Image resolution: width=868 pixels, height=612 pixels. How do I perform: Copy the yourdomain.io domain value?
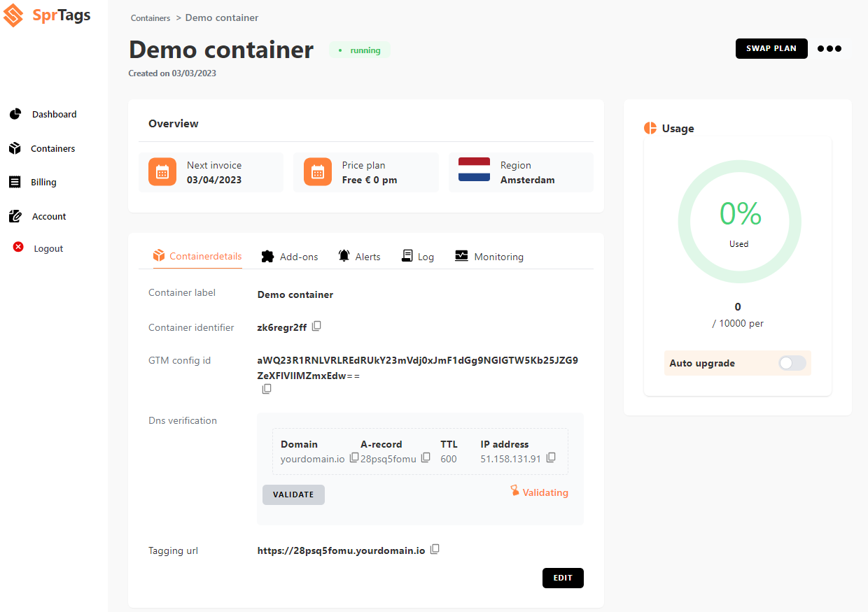point(354,458)
